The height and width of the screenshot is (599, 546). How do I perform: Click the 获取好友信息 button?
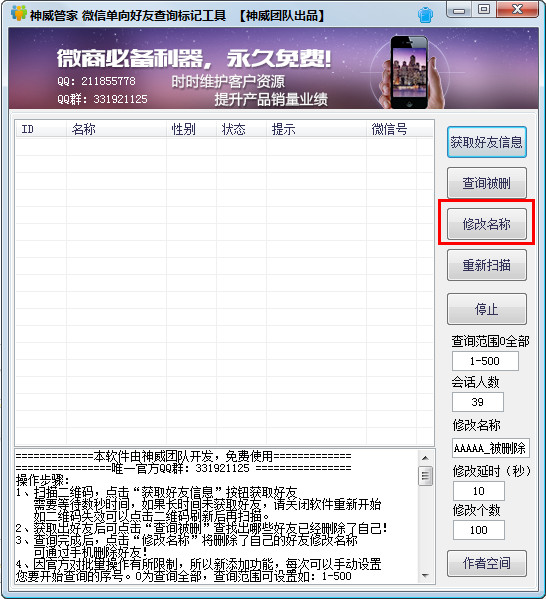[x=487, y=142]
